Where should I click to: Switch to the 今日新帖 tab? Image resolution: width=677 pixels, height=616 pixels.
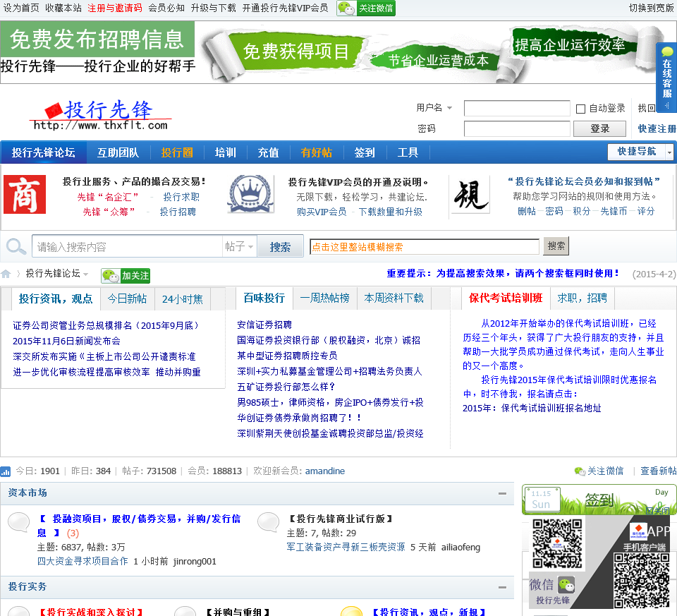pos(128,299)
